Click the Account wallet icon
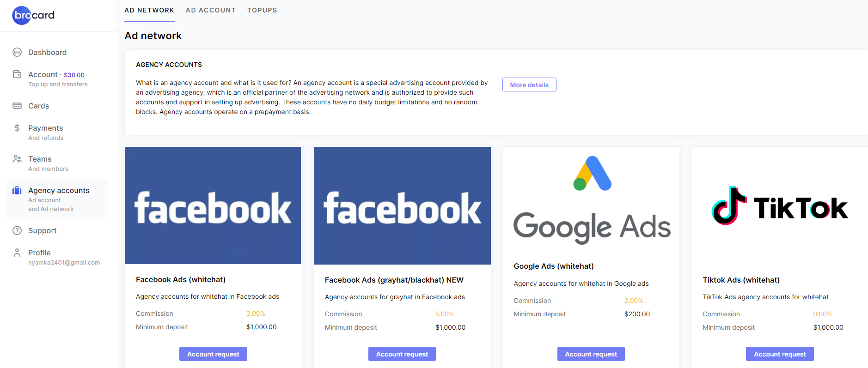 tap(17, 74)
